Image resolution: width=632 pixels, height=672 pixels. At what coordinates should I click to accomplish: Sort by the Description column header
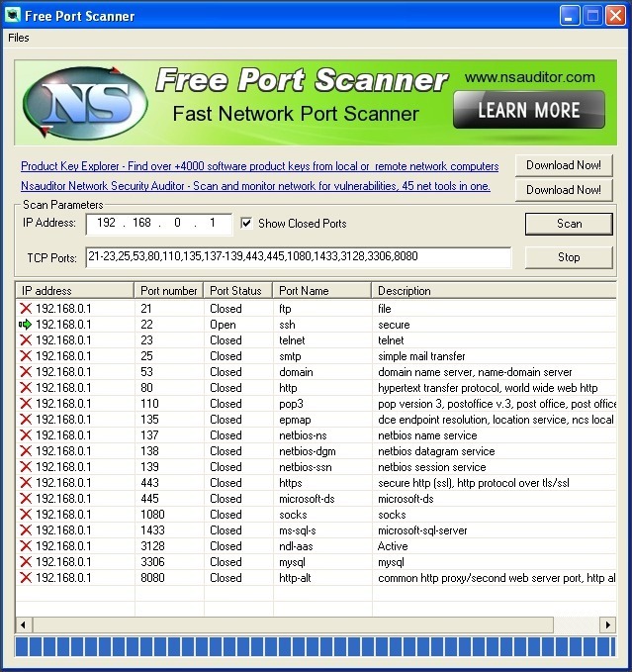click(494, 291)
